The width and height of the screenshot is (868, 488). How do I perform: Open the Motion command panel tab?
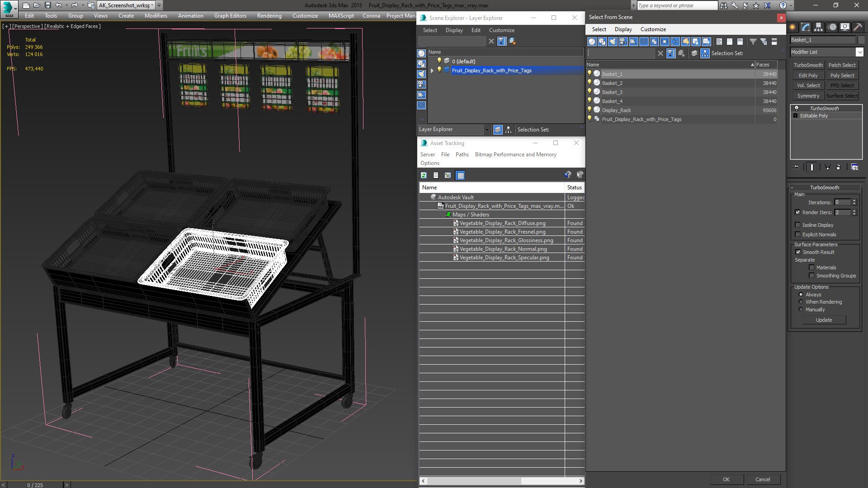point(832,28)
